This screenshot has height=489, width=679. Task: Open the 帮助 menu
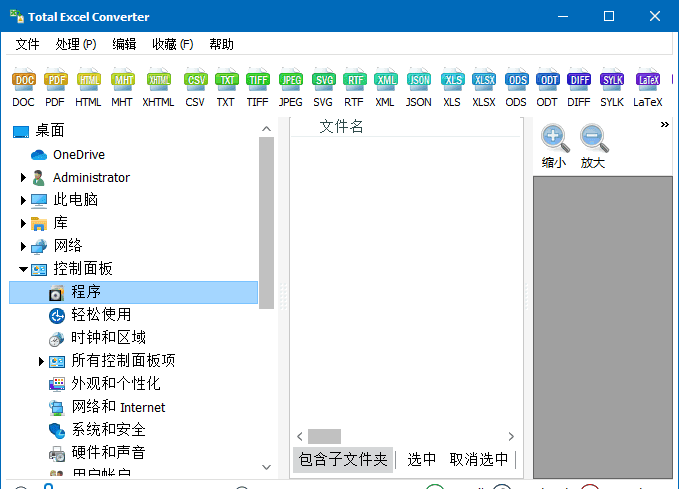pos(221,44)
